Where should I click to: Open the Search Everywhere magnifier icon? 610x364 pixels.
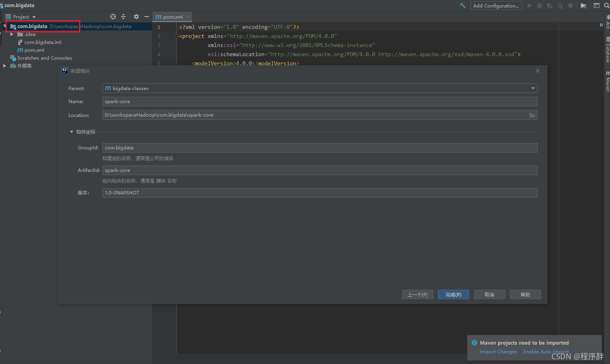coord(606,6)
